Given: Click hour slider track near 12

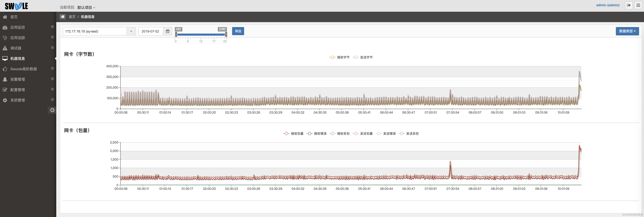Looking at the screenshot, I should pos(201,35).
